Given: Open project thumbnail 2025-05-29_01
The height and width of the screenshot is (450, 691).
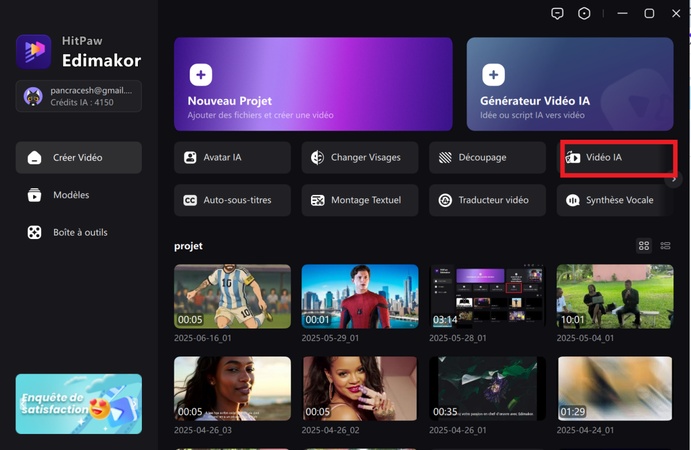Looking at the screenshot, I should [x=360, y=296].
